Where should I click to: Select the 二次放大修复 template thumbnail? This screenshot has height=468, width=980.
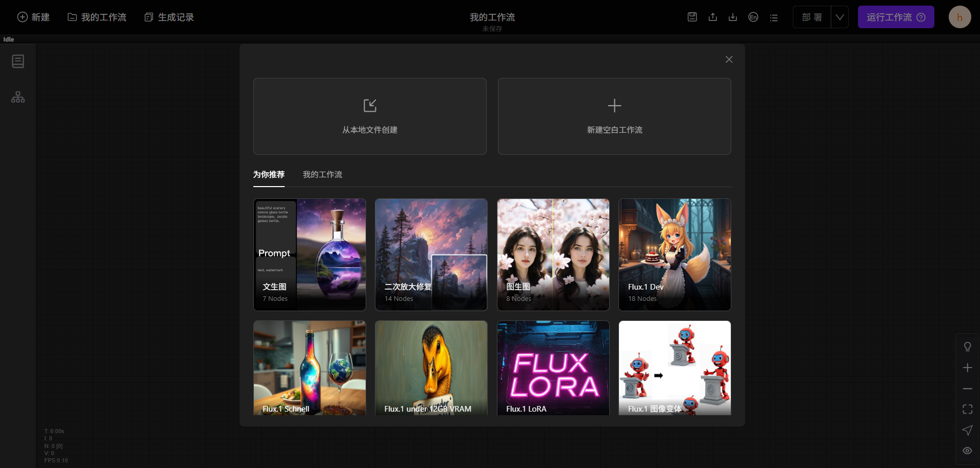click(431, 255)
